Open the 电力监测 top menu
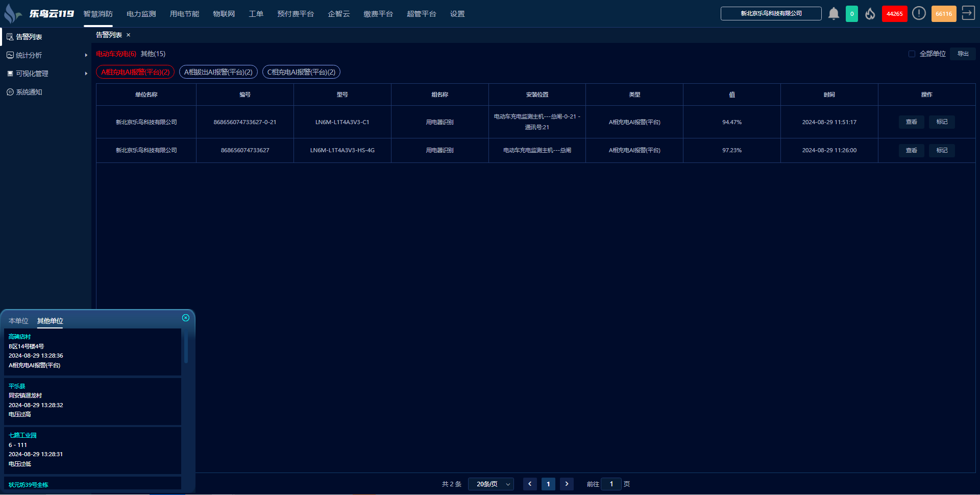Image resolution: width=980 pixels, height=495 pixels. pyautogui.click(x=141, y=14)
